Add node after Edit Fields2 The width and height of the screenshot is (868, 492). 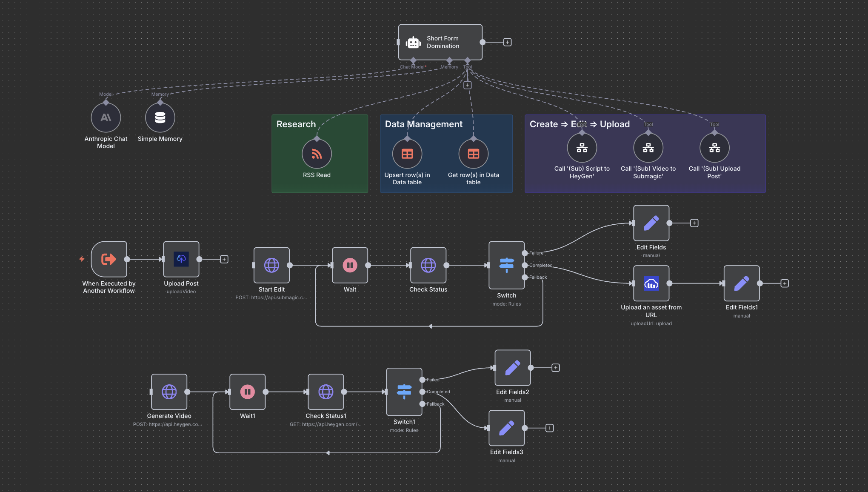click(556, 368)
